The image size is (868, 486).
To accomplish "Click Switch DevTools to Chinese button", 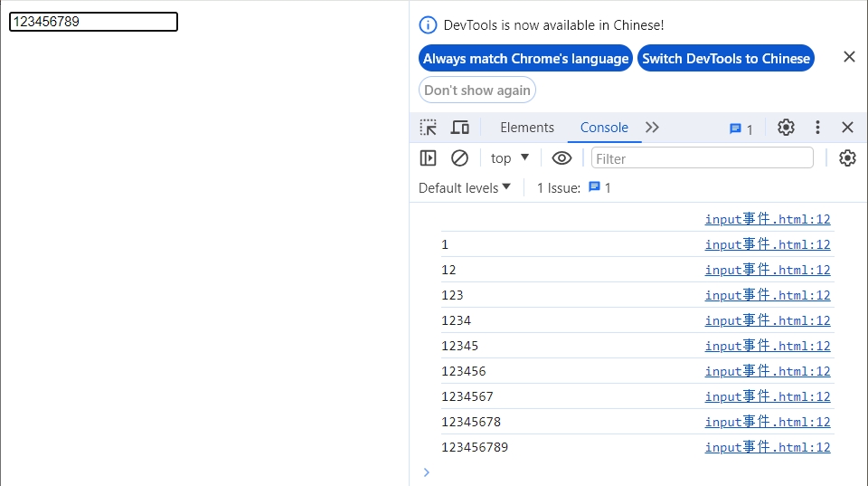I will coord(726,59).
